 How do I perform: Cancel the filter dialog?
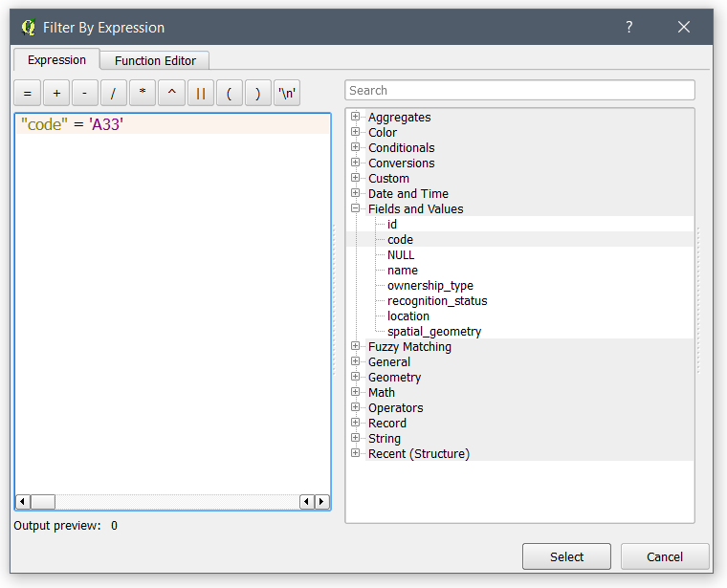[665, 556]
